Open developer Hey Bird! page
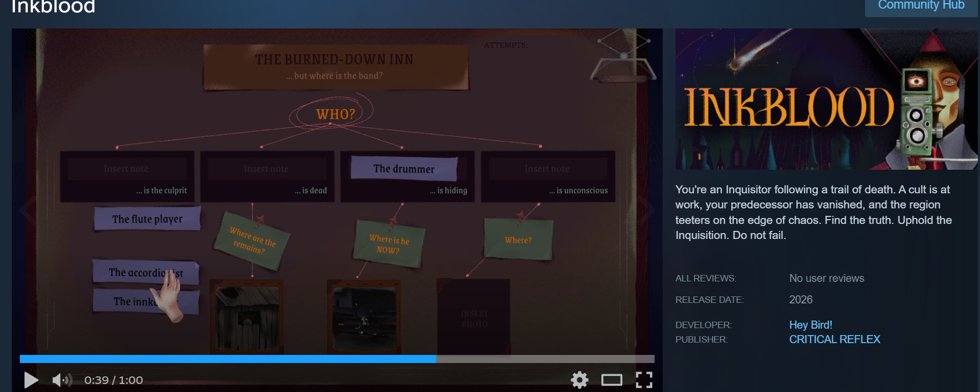The height and width of the screenshot is (392, 980). click(x=811, y=325)
